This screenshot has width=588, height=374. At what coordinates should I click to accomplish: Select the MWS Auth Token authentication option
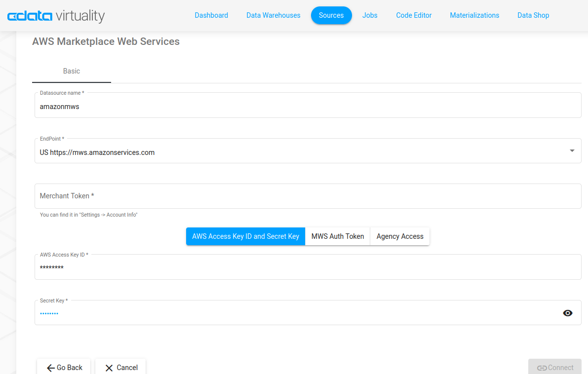(337, 236)
